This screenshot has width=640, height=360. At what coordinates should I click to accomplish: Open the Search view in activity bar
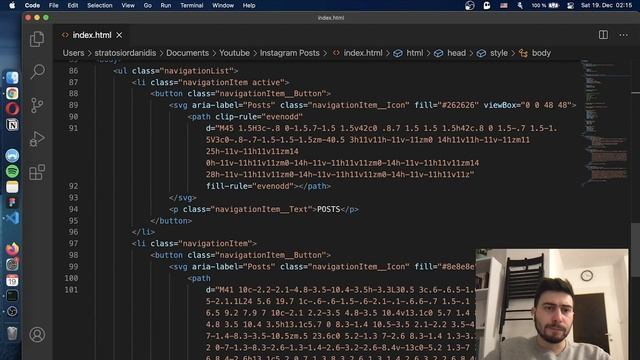37,72
